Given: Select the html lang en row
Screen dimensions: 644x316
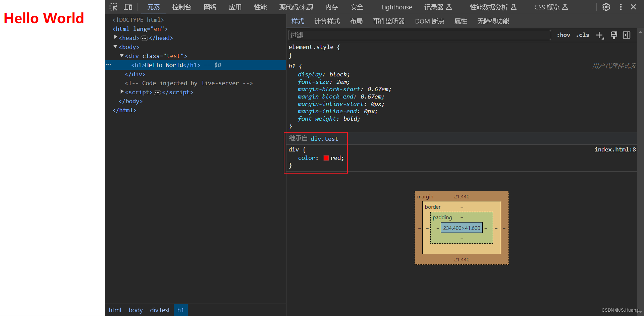Looking at the screenshot, I should [196, 29].
